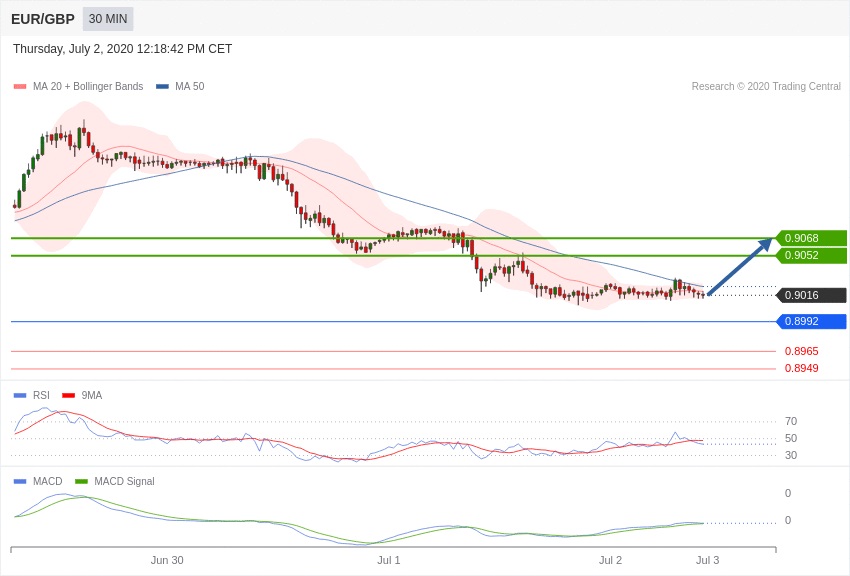Click the Research © 2020 Trading Central credit
The width and height of the screenshot is (850, 576).
(766, 86)
